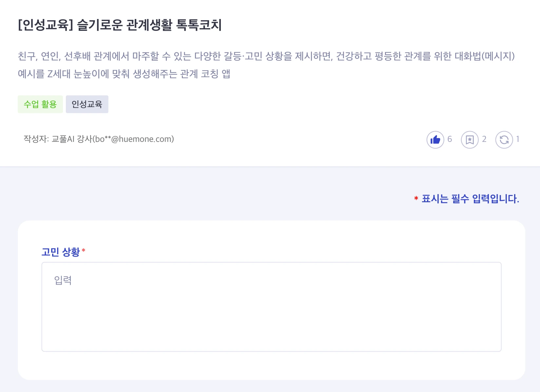Select the green 수업 활용 tag

coord(40,104)
